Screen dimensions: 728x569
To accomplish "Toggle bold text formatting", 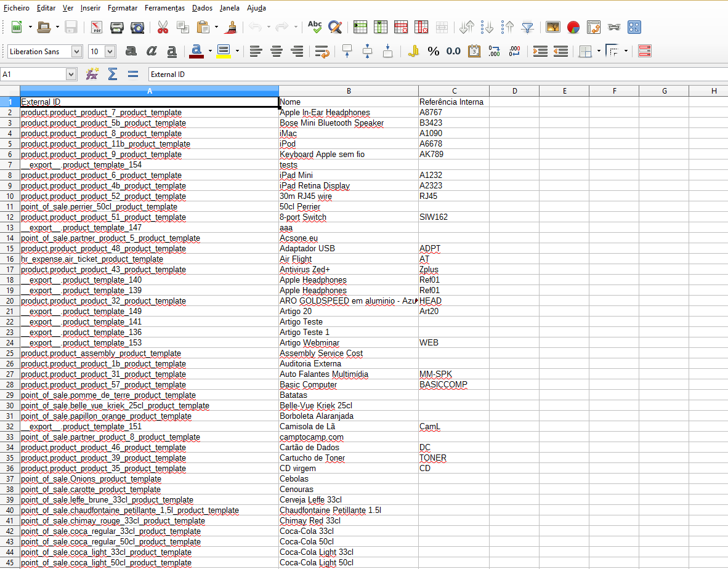I will [x=131, y=51].
